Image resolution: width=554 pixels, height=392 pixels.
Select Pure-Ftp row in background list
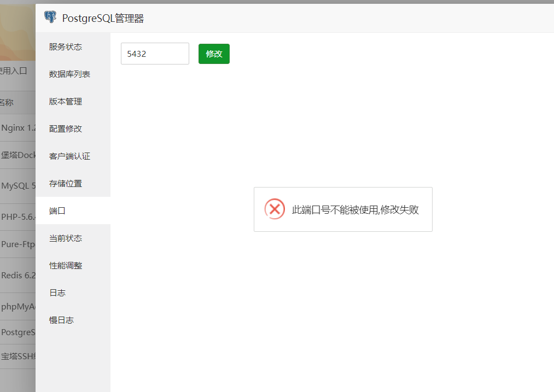click(x=18, y=244)
